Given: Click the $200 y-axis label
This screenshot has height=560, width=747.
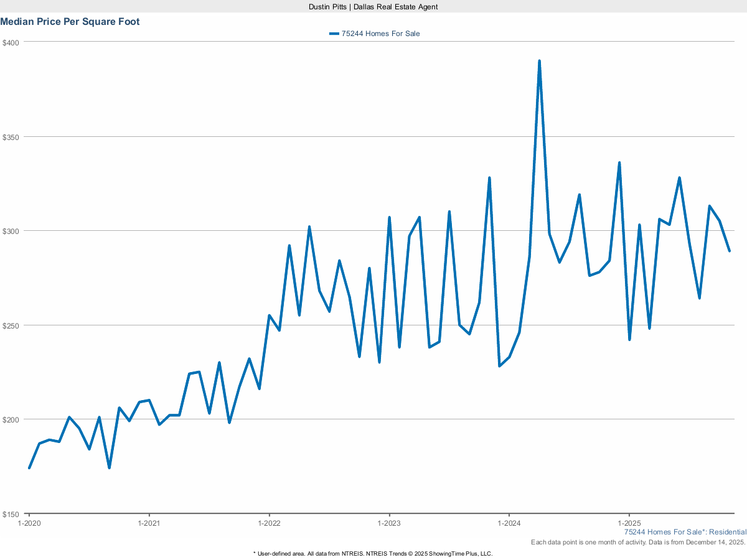Looking at the screenshot, I should tap(11, 419).
